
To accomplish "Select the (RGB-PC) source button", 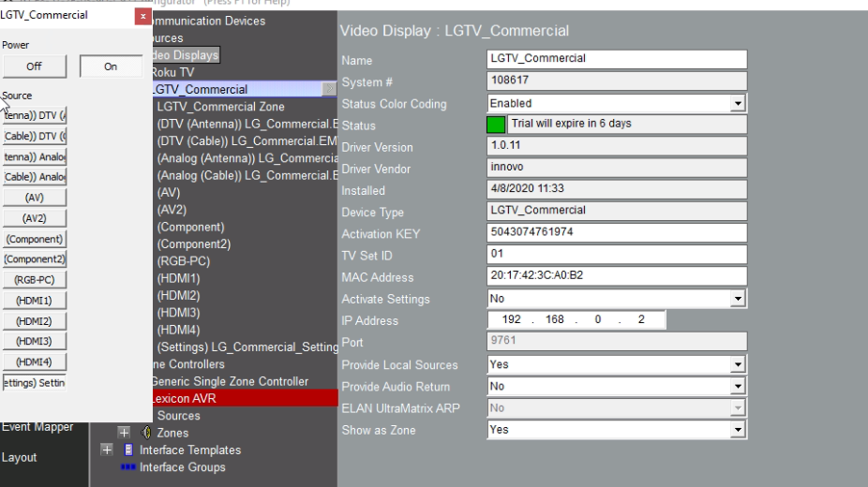I will 35,280.
